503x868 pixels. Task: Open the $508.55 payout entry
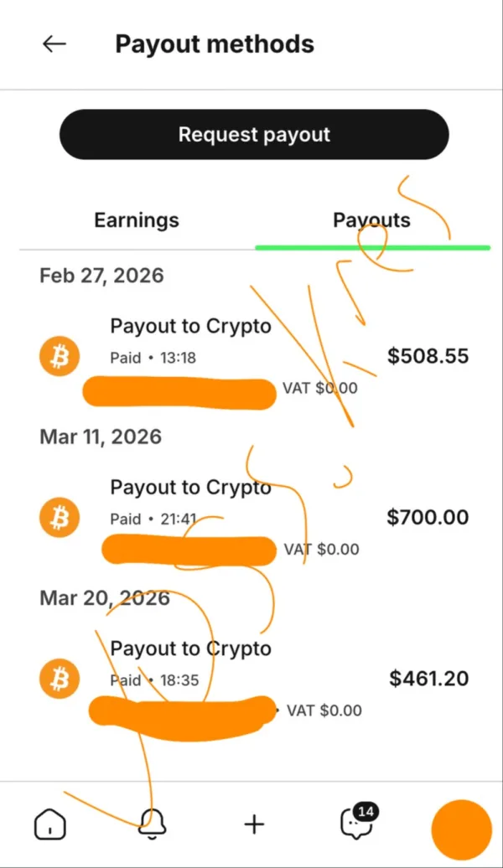pyautogui.click(x=428, y=357)
